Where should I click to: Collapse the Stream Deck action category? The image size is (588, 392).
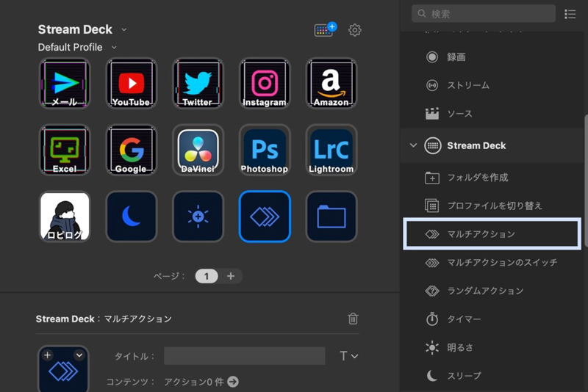(413, 145)
